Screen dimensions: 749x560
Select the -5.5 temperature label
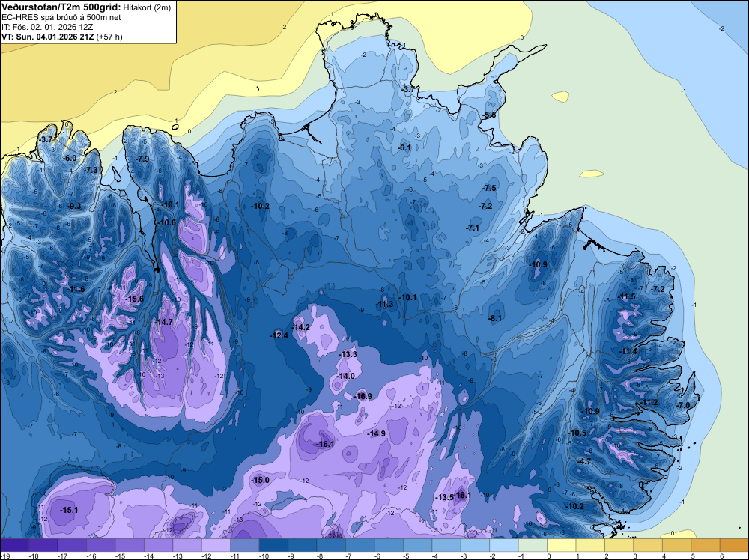pos(489,115)
